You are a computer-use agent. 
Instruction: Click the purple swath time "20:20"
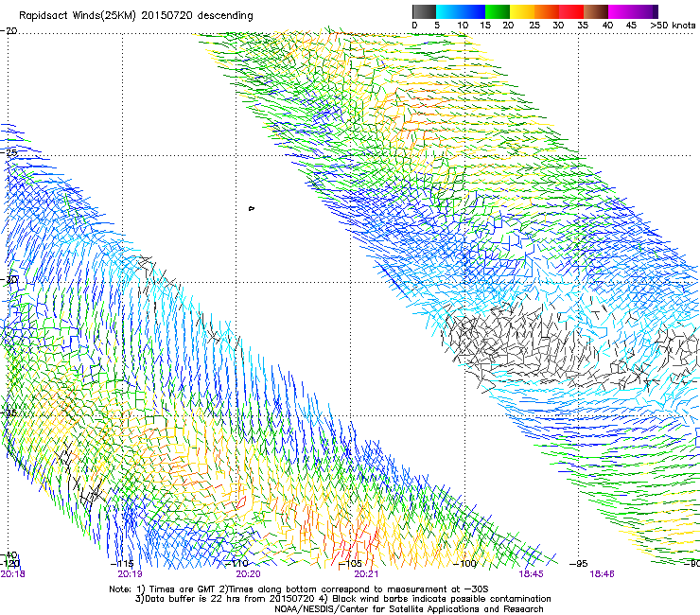[x=248, y=574]
